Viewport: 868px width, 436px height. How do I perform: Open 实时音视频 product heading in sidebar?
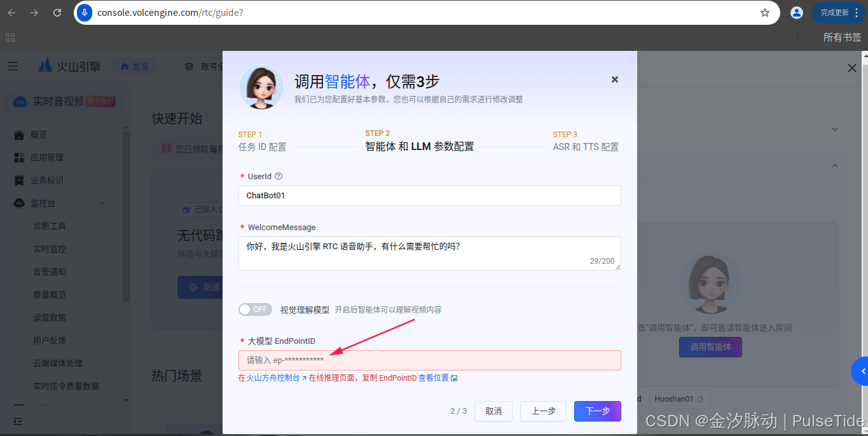coord(59,101)
